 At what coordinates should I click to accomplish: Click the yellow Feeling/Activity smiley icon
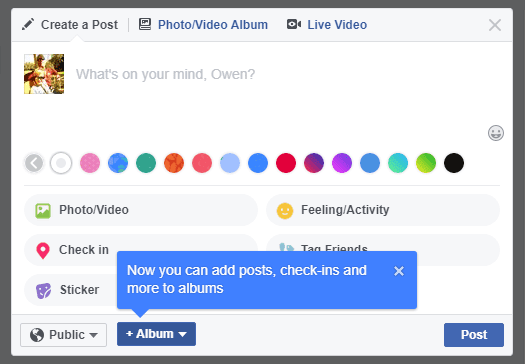[x=285, y=211]
